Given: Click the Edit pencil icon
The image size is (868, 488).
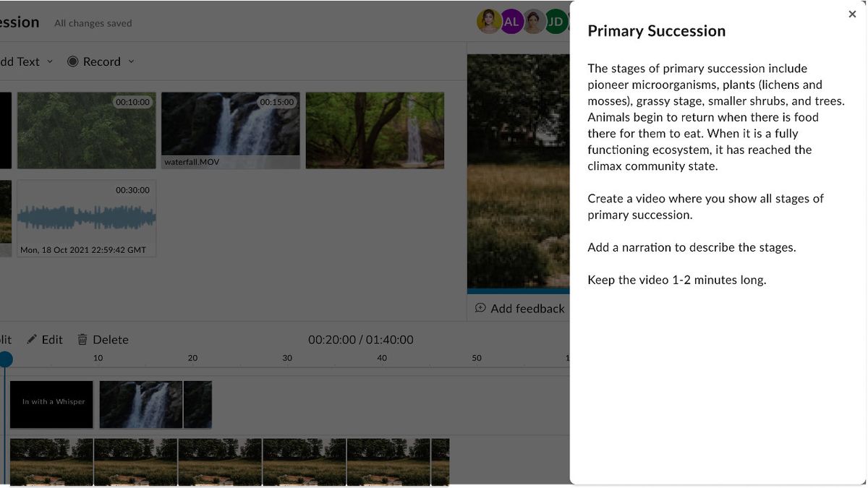Looking at the screenshot, I should (x=32, y=339).
